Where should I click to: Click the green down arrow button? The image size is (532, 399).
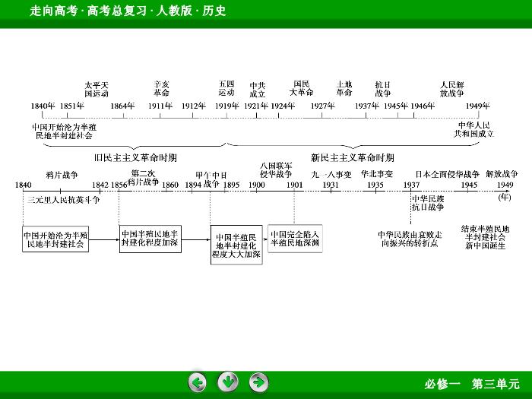click(x=228, y=382)
